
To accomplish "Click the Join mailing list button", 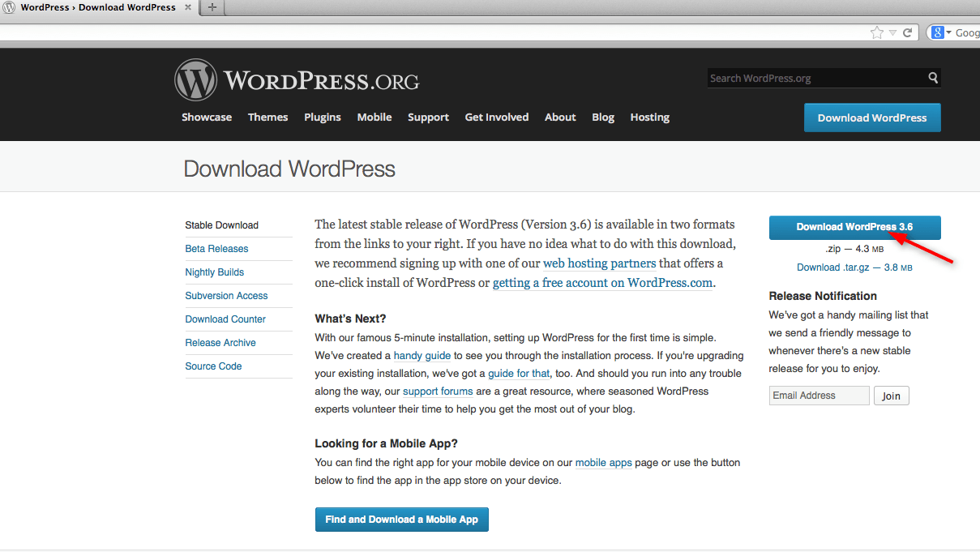I will click(x=891, y=396).
